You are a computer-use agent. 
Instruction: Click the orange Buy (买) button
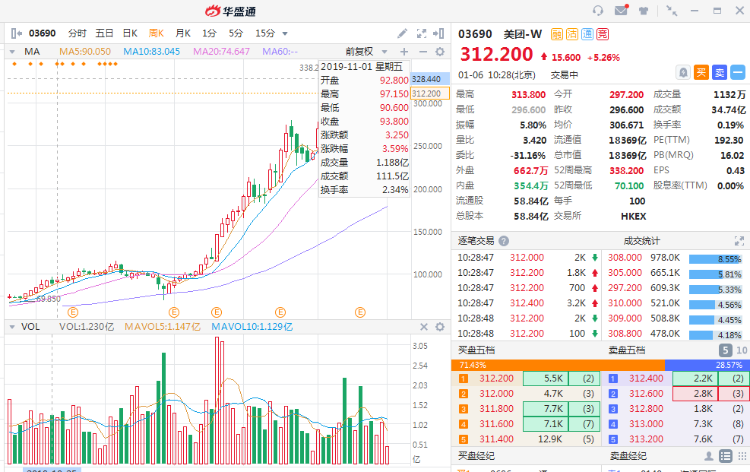(701, 72)
